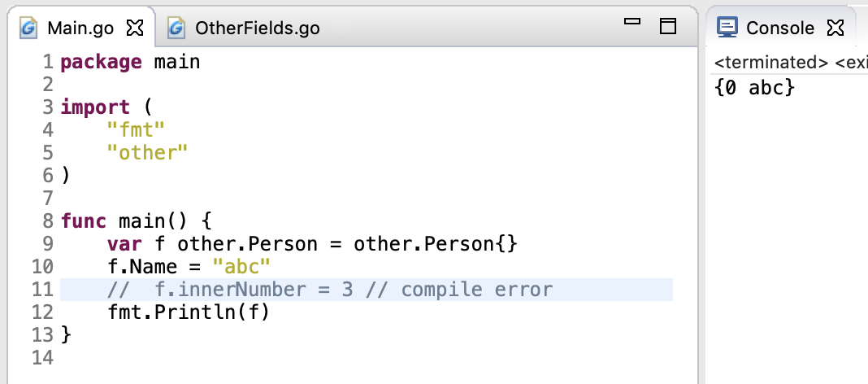This screenshot has width=868, height=384.
Task: Place cursor in the "other" import string
Action: click(x=147, y=152)
